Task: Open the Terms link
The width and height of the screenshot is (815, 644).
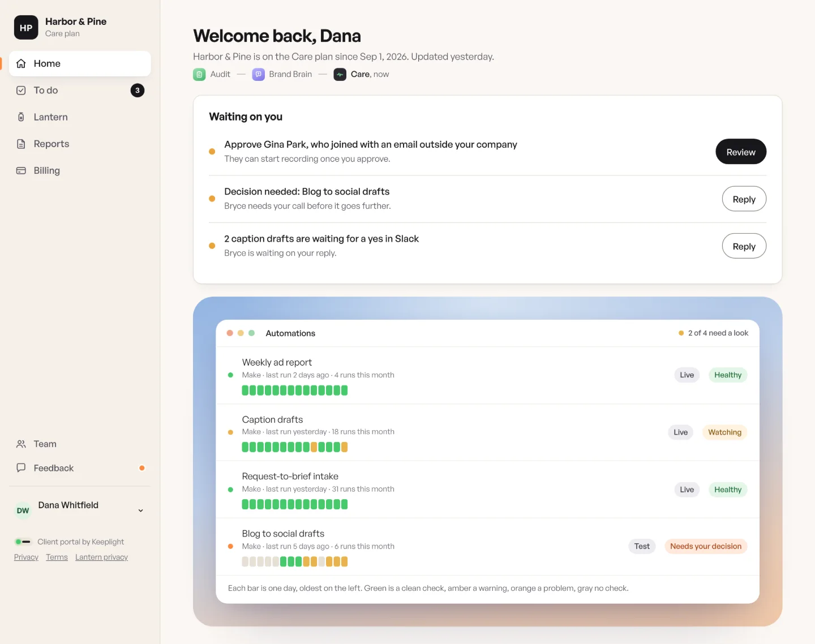Action: tap(57, 557)
